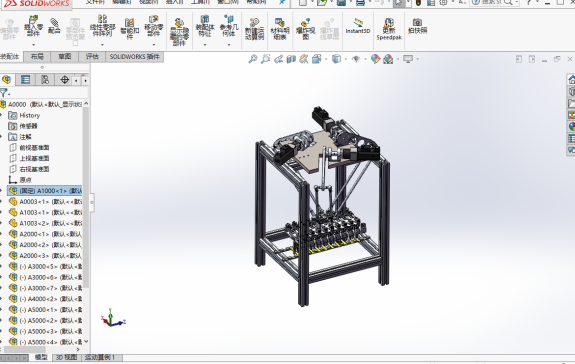Switch to the PropertyManager tab icon
The width and height of the screenshot is (575, 364).
pos(25,80)
